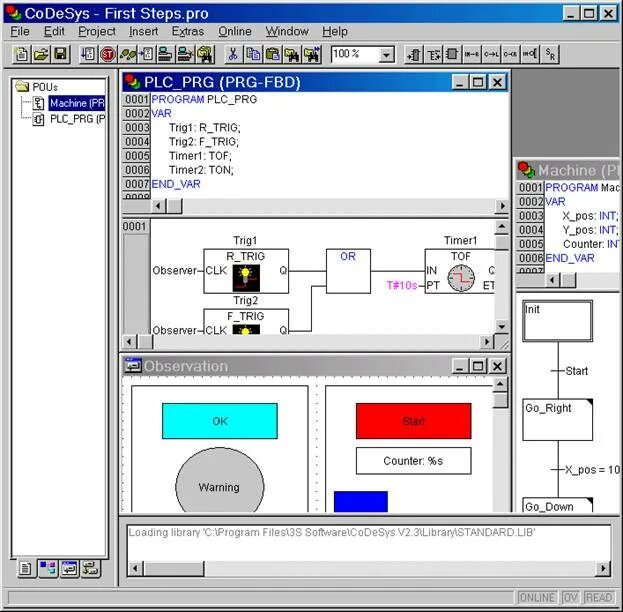623x612 pixels.
Task: Open the Extras menu
Action: [188, 31]
